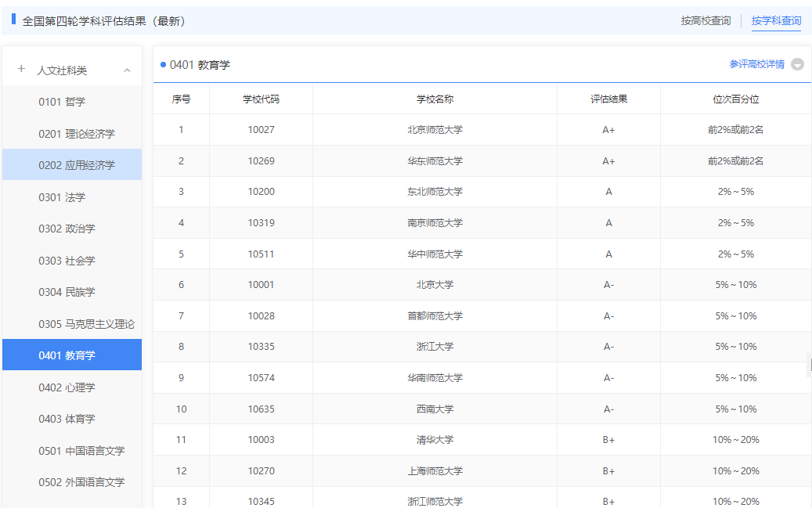Image resolution: width=812 pixels, height=508 pixels.
Task: Click 浙江大学 school name
Action: (435, 347)
